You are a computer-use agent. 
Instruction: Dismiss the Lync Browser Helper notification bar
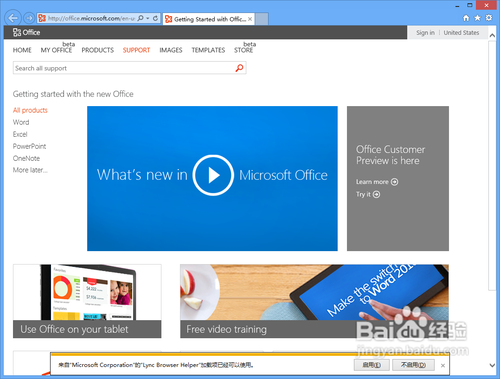443,366
